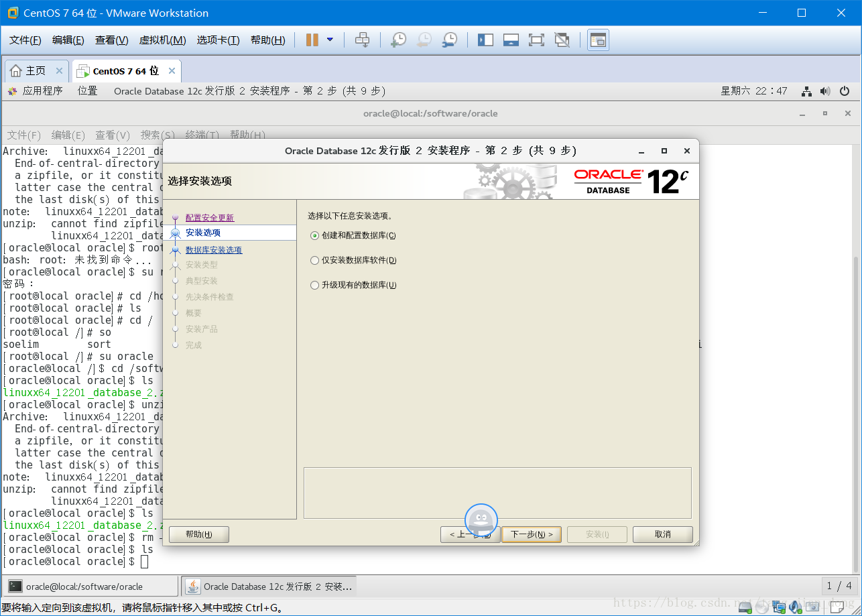This screenshot has height=616, width=862.
Task: Revert to the previous snapshot
Action: pyautogui.click(x=424, y=40)
